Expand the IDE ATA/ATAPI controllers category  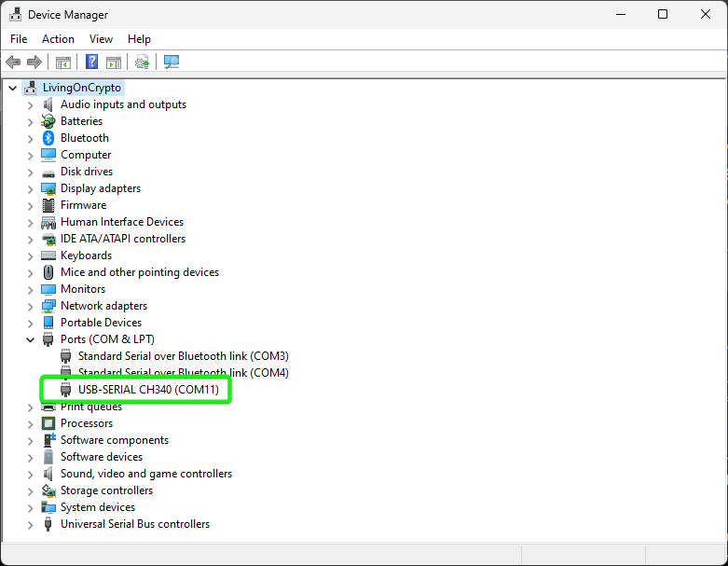click(x=30, y=240)
